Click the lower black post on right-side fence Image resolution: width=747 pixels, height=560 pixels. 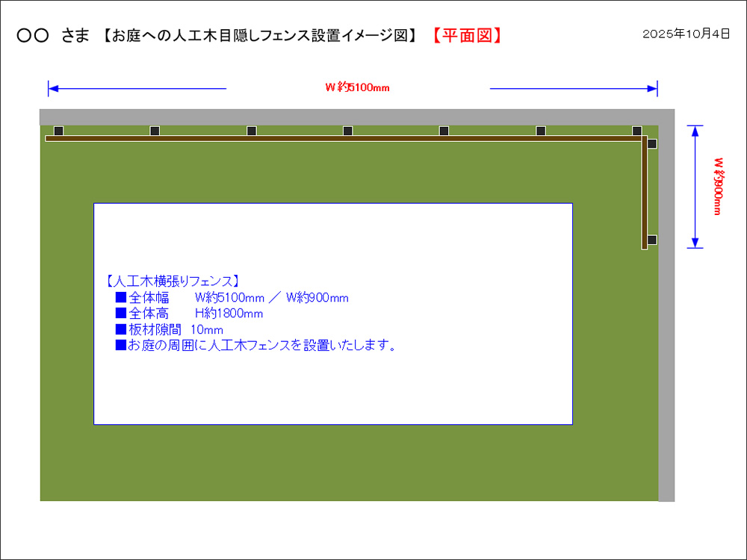652,240
